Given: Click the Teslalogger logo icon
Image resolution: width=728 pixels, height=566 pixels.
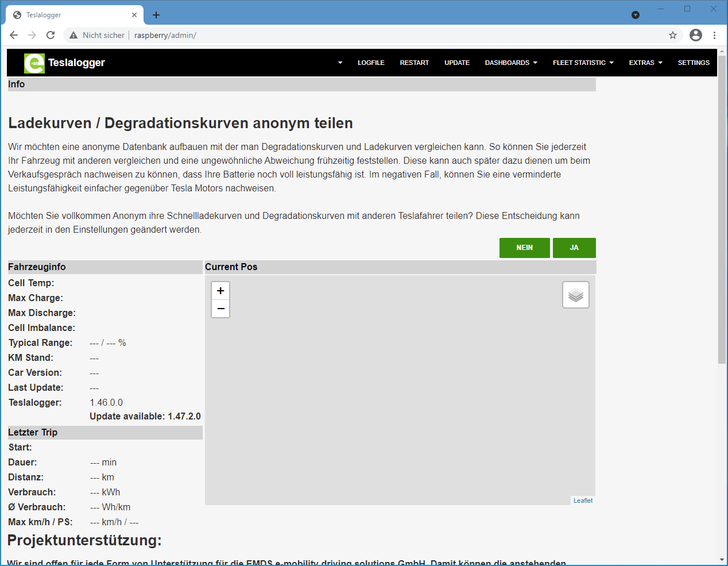Looking at the screenshot, I should coord(34,63).
